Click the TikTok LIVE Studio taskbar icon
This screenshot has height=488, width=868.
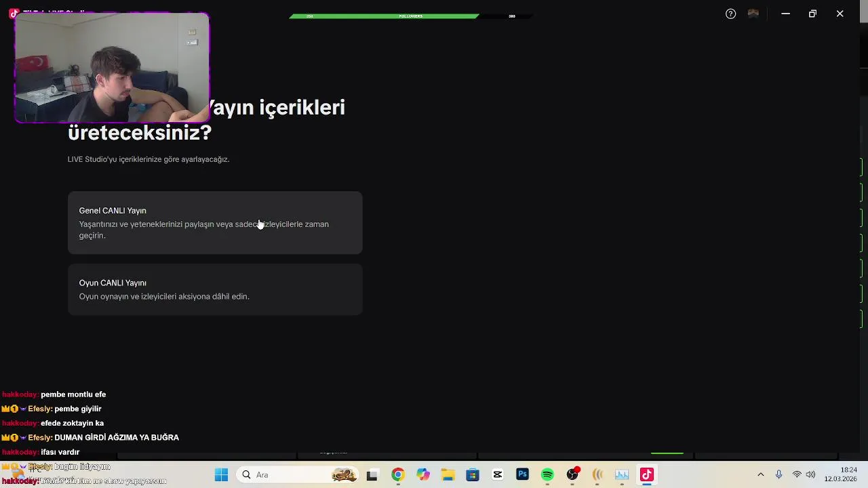[647, 474]
